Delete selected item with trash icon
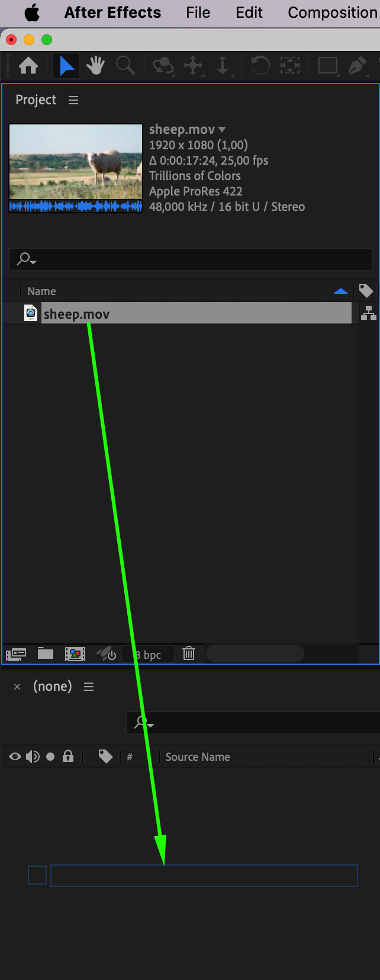Image resolution: width=380 pixels, height=980 pixels. pyautogui.click(x=189, y=654)
